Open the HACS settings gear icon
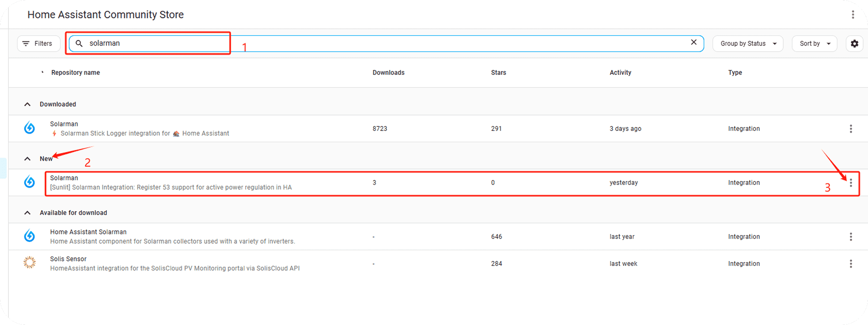The height and width of the screenshot is (325, 868). point(854,43)
